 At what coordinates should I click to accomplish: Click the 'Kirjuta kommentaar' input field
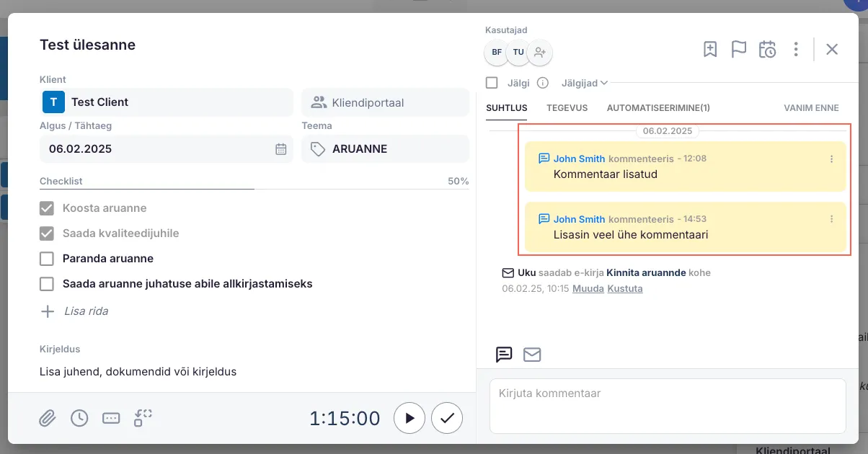667,406
